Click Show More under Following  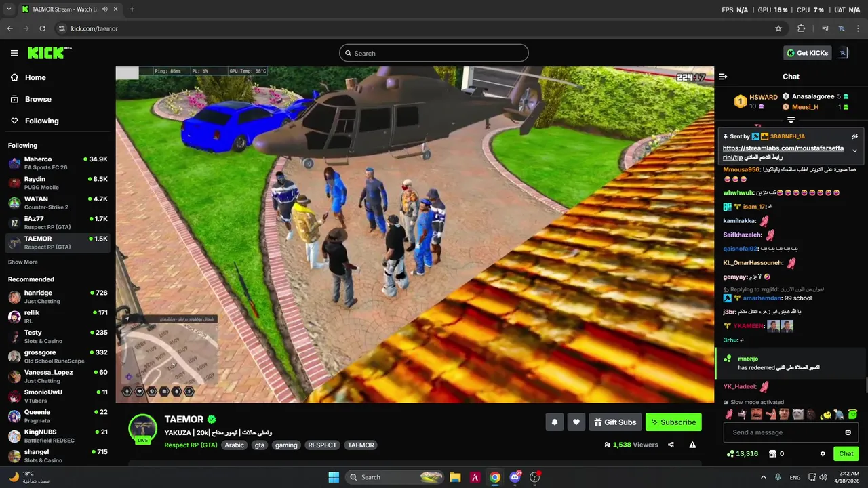coord(23,262)
